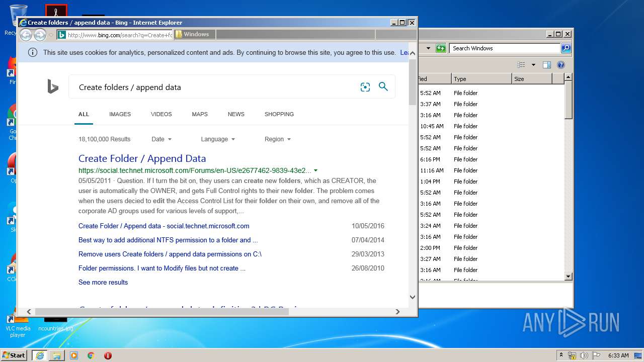Open the Region filter dropdown
Screen dimensions: 644x362
click(278, 139)
